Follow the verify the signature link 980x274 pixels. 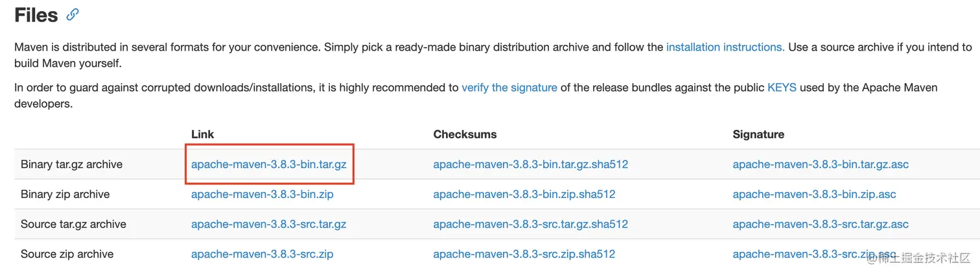click(x=509, y=87)
